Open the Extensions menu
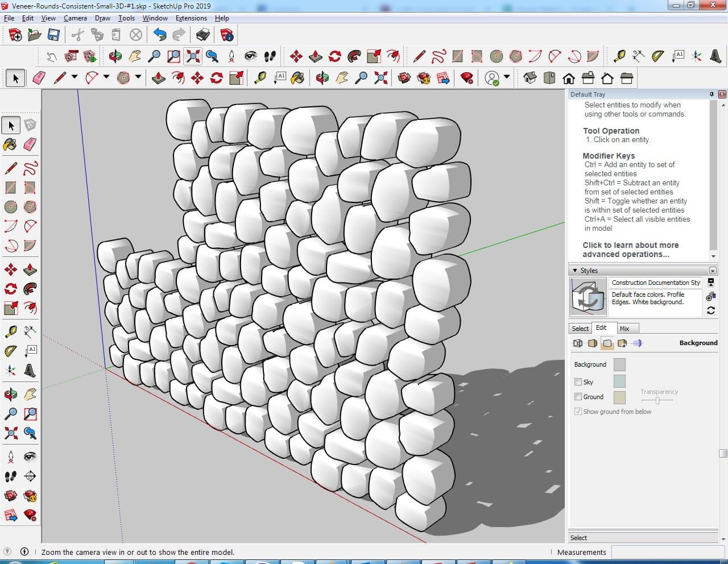 tap(191, 18)
